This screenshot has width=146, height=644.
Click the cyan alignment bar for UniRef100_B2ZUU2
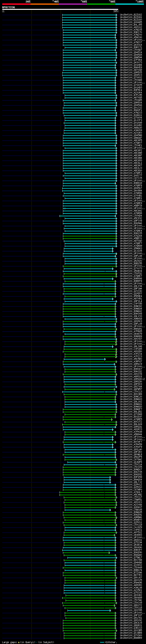point(90,15)
